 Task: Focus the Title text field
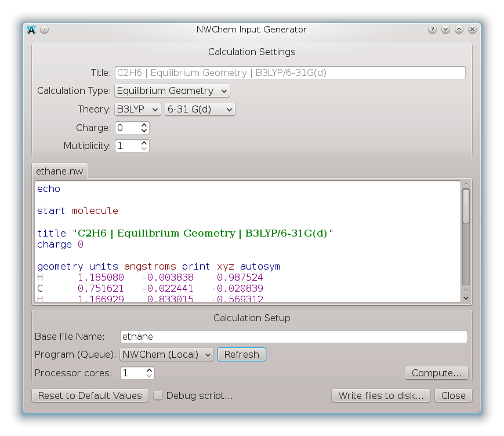290,73
